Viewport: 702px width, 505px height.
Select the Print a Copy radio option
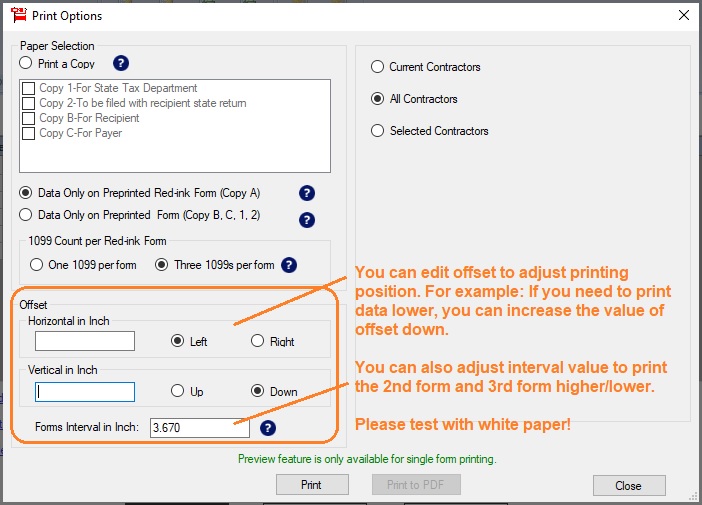pos(26,63)
